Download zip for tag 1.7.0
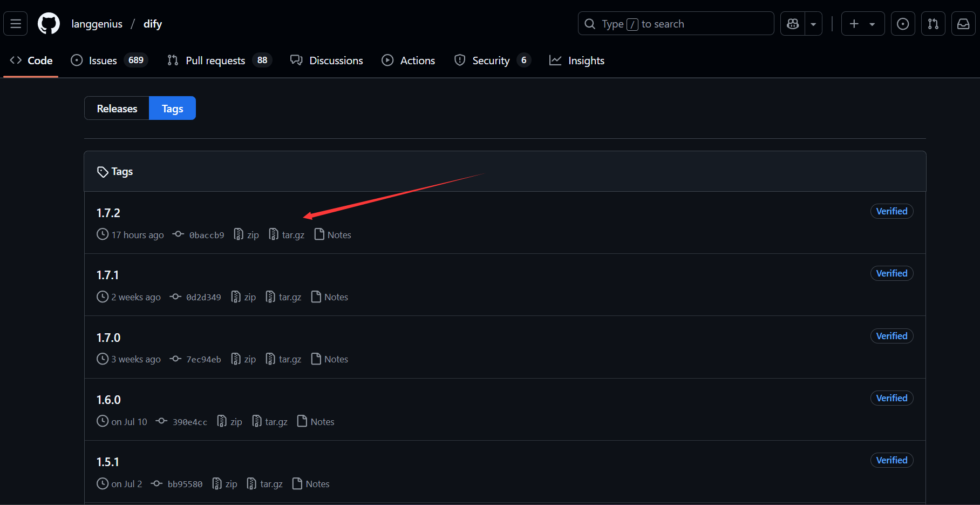 pyautogui.click(x=243, y=359)
